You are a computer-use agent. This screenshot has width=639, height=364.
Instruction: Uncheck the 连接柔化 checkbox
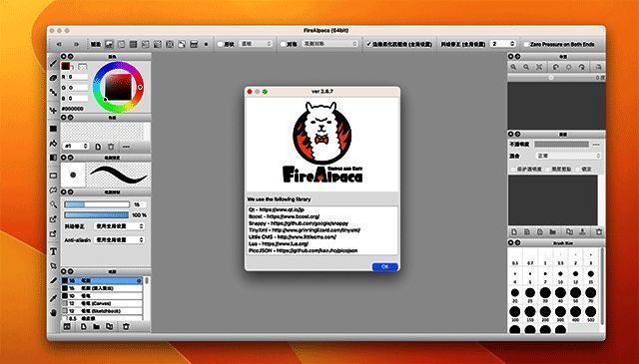tap(368, 44)
